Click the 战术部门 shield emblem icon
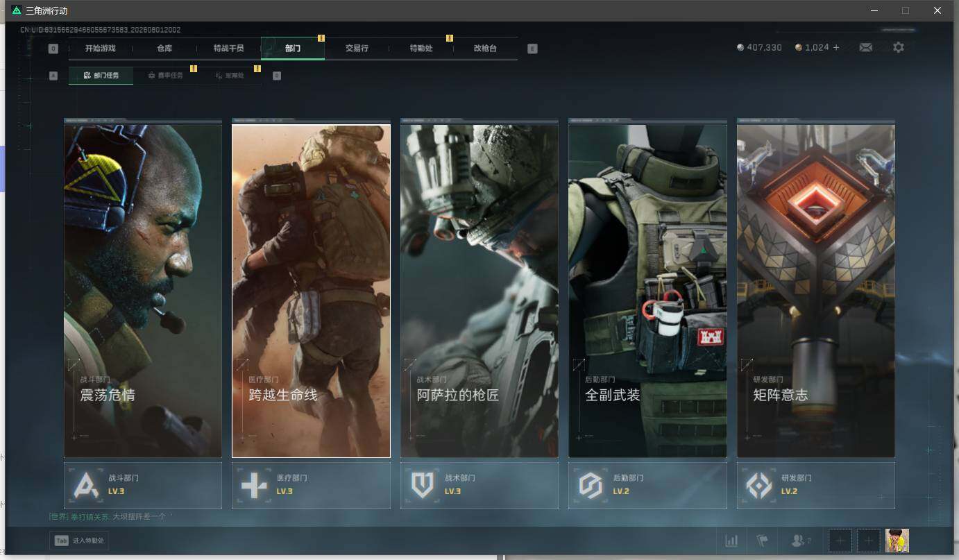Image resolution: width=959 pixels, height=560 pixels. click(x=423, y=486)
